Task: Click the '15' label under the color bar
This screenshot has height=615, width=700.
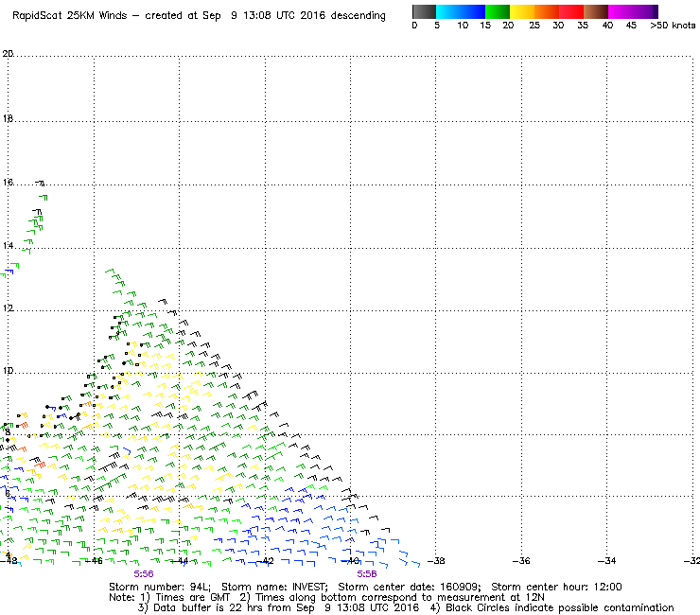Action: tap(485, 26)
